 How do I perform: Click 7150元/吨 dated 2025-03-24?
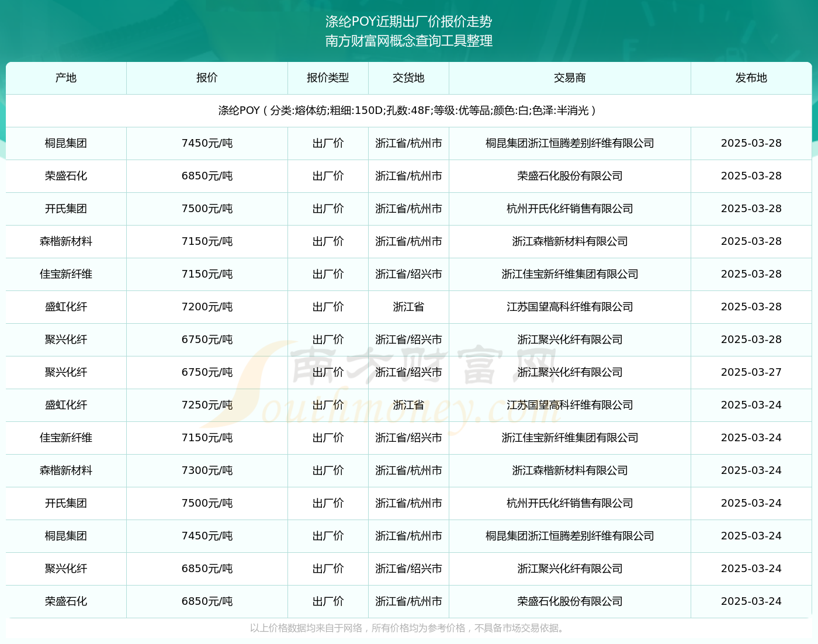(207, 438)
